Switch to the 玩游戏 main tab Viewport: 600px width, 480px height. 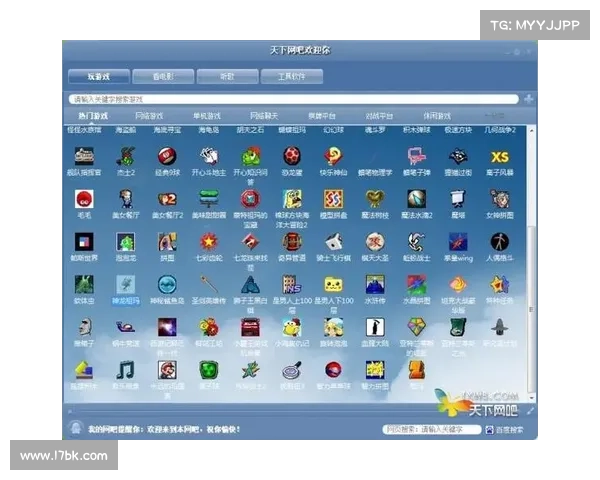(x=99, y=77)
